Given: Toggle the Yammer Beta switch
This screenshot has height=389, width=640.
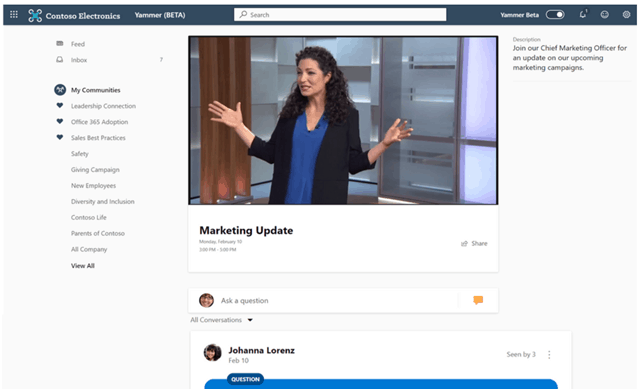Looking at the screenshot, I should pyautogui.click(x=555, y=15).
